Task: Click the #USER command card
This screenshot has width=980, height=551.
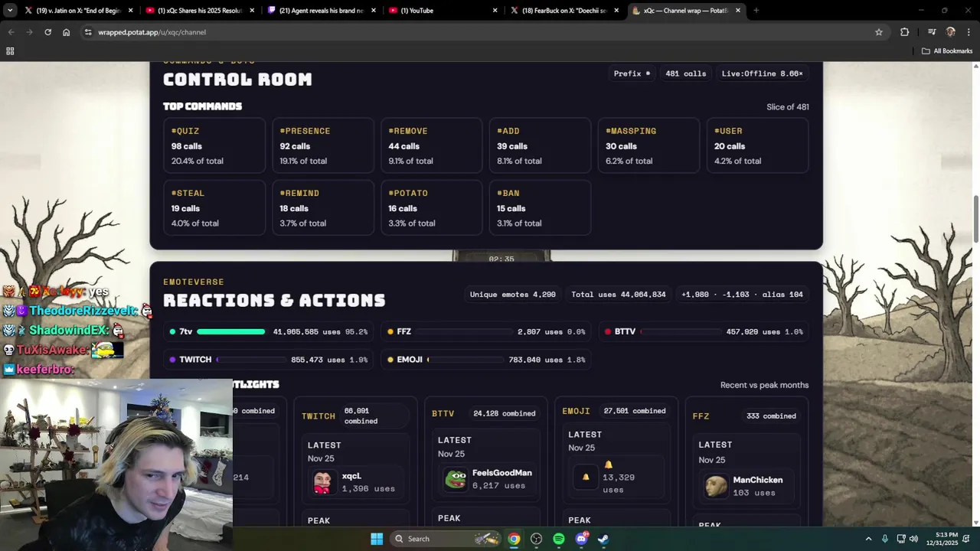Action: point(757,145)
